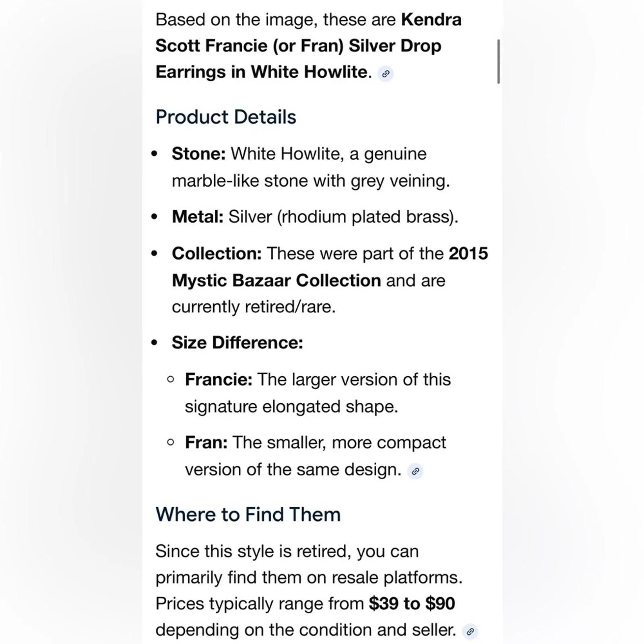The height and width of the screenshot is (644, 644).
Task: Click the "currently retired/rare." text
Action: (x=254, y=307)
